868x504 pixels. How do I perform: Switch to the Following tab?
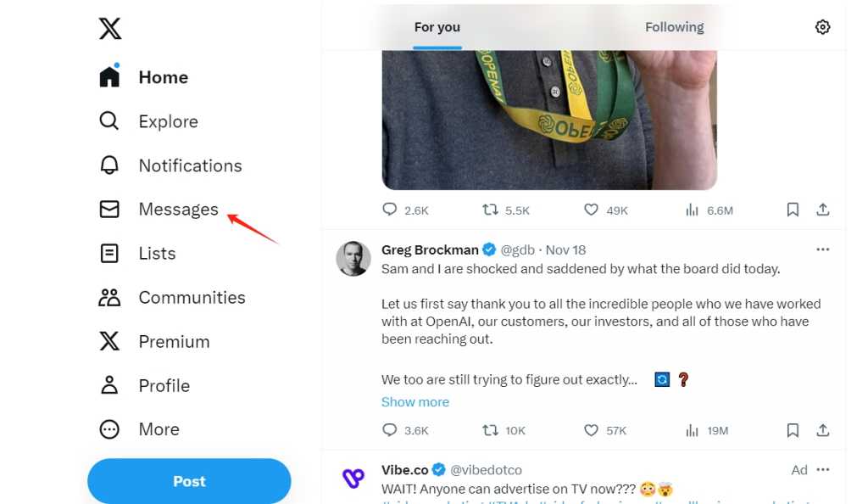click(674, 27)
